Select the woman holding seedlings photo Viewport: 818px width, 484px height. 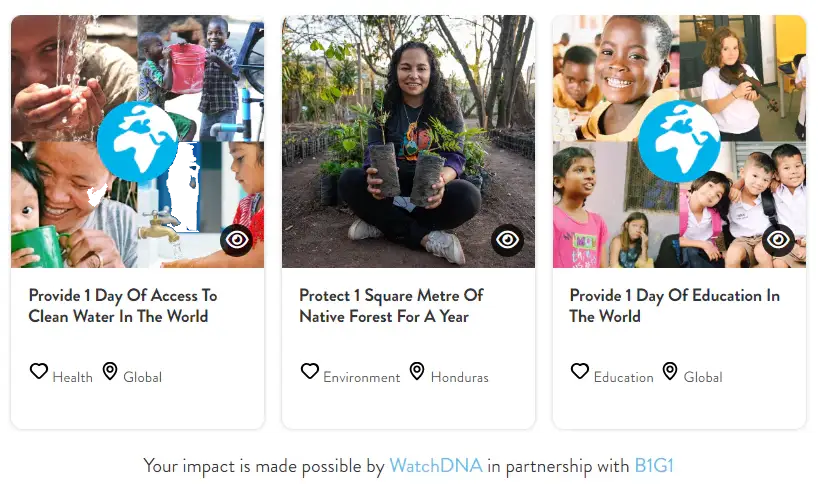408,140
